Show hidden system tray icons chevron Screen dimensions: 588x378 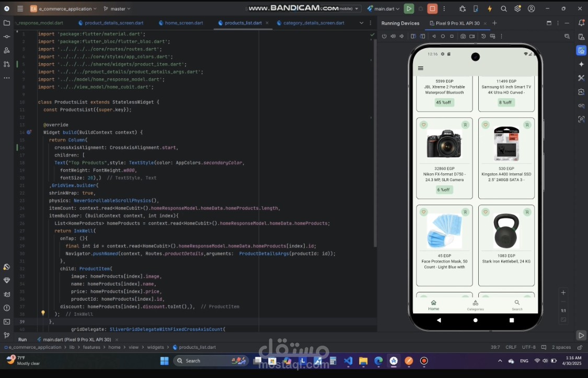(x=500, y=361)
